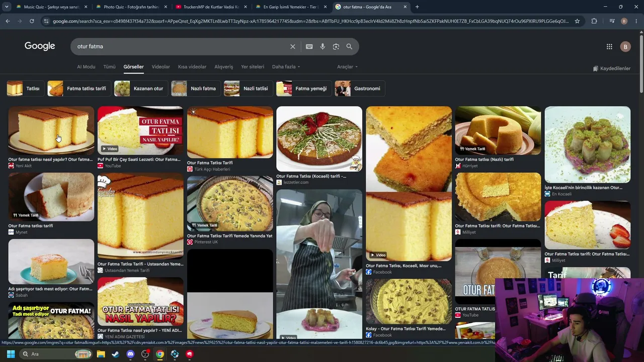Open the Pinterest UK pan dessert image
Viewport: 644px width, 362px height.
(230, 203)
